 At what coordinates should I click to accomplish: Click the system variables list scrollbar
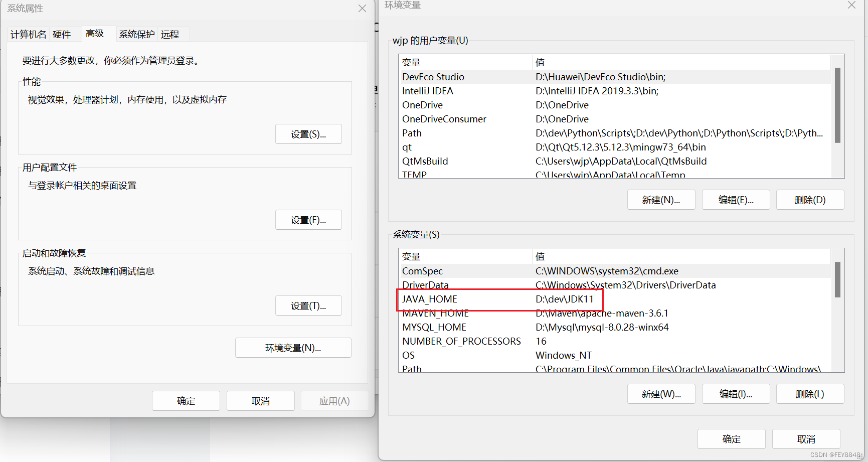click(x=837, y=280)
